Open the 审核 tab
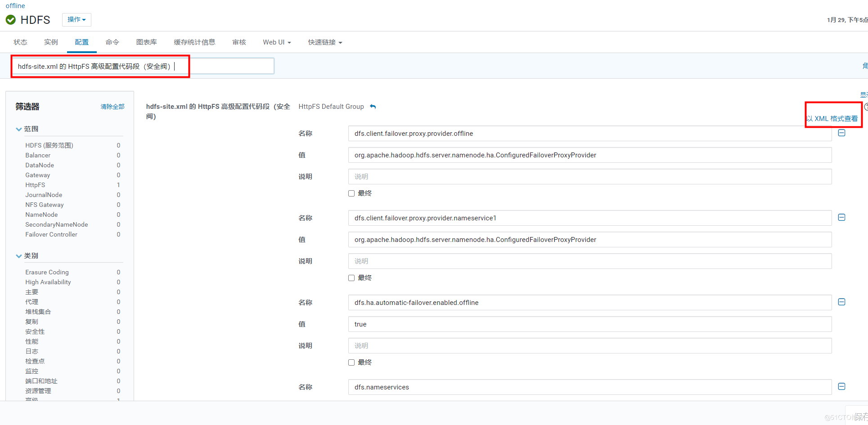868x425 pixels. [239, 42]
